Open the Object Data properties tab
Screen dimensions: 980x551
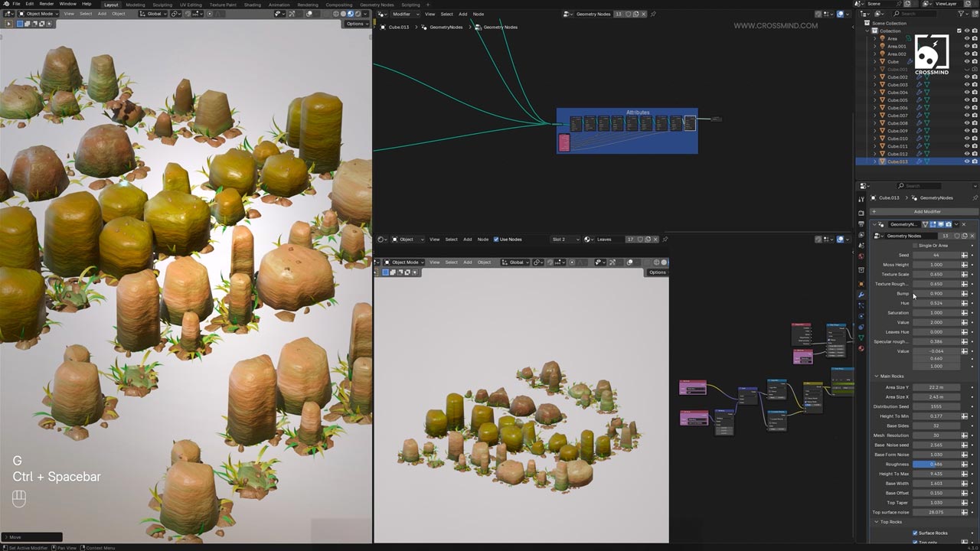(861, 337)
